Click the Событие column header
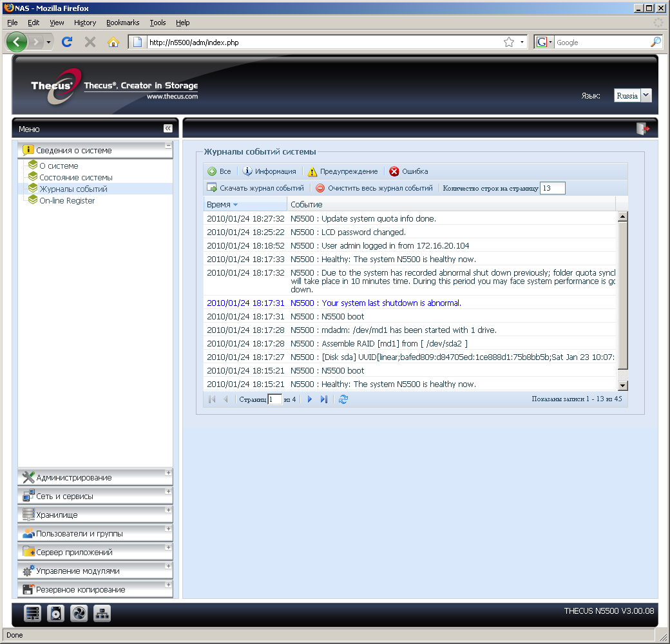This screenshot has height=644, width=670. click(451, 205)
